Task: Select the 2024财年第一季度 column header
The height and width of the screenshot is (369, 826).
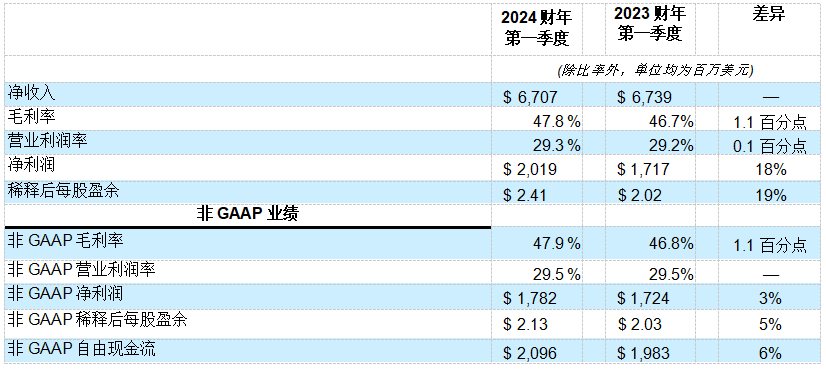Action: click(x=537, y=28)
